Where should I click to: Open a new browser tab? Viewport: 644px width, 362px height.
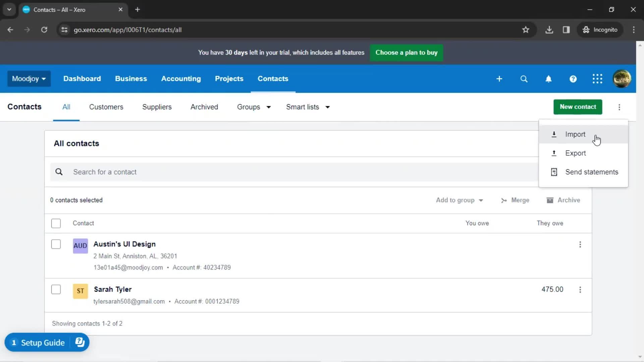138,9
